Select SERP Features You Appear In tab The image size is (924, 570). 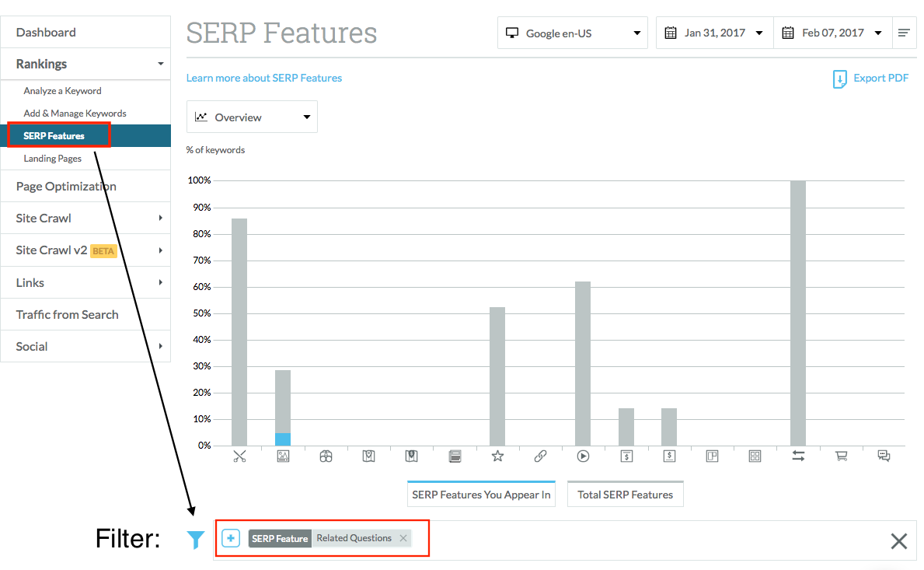(481, 495)
